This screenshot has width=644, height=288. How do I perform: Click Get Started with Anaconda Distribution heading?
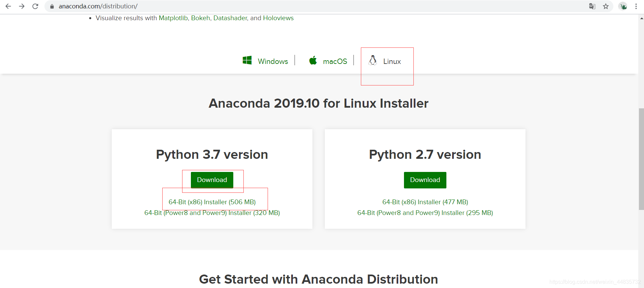coord(318,279)
